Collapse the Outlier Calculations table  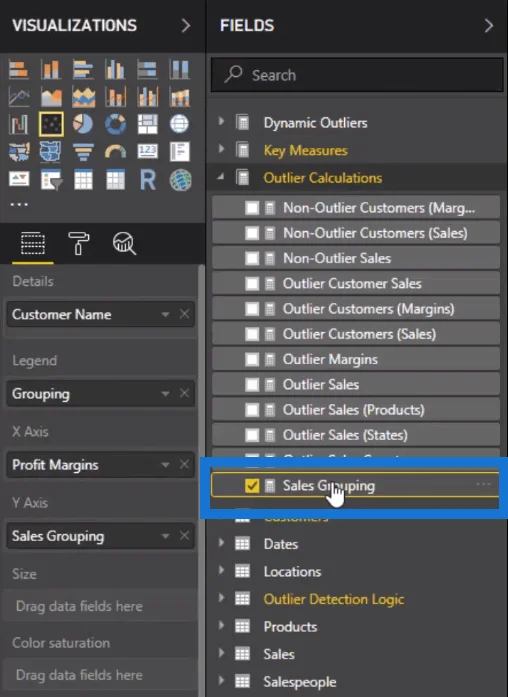pos(221,177)
